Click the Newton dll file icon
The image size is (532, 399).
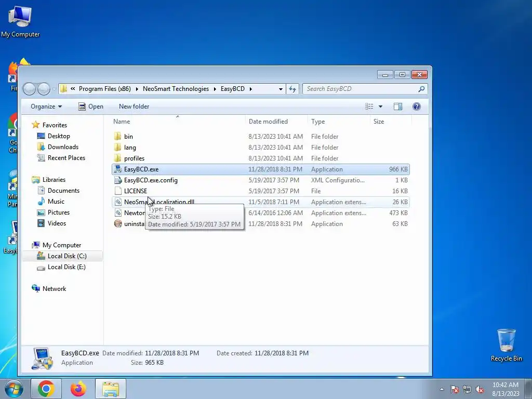pyautogui.click(x=118, y=212)
